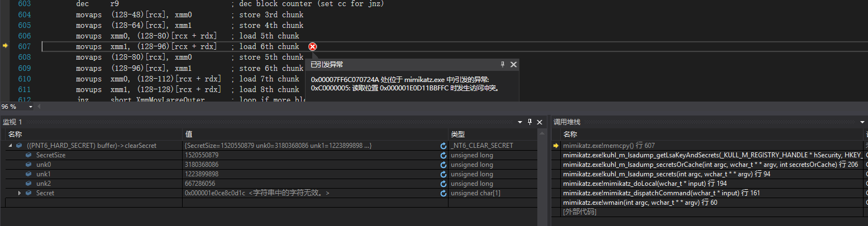
Task: Click the cube icon next to SecretSize
Action: pyautogui.click(x=28, y=155)
